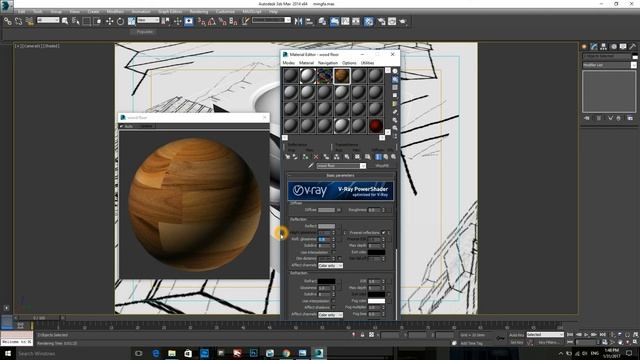Switch to the Hierarchy command panel
The image size is (640, 360).
click(603, 47)
